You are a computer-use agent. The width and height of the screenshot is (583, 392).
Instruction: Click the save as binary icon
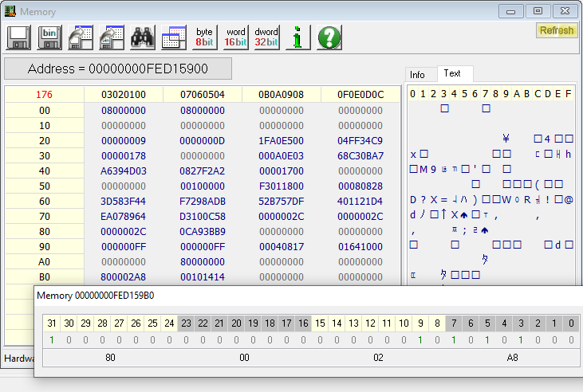coord(49,37)
